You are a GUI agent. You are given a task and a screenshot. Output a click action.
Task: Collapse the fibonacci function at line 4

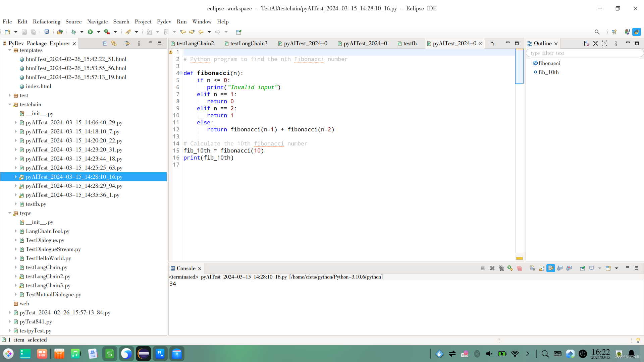181,73
